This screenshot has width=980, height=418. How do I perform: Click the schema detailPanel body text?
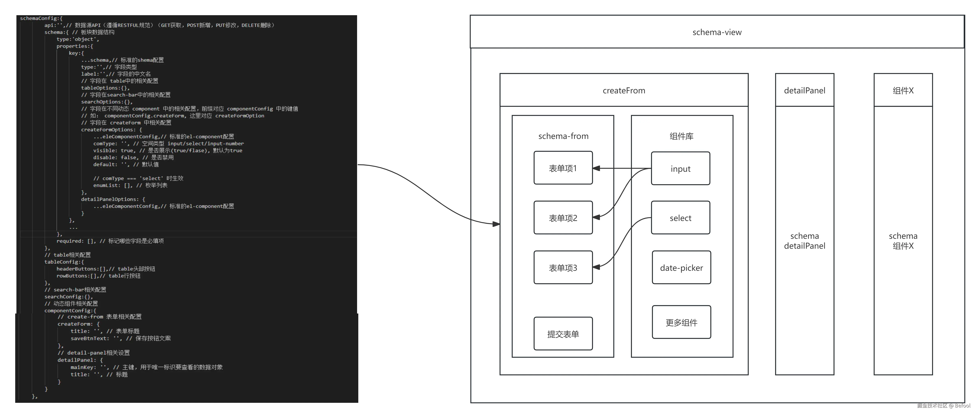pyautogui.click(x=804, y=241)
